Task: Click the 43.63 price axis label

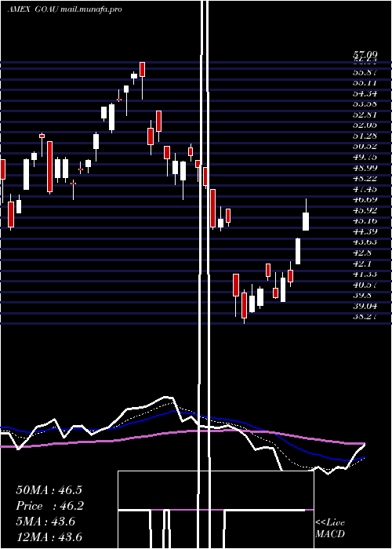Action: coord(365,242)
